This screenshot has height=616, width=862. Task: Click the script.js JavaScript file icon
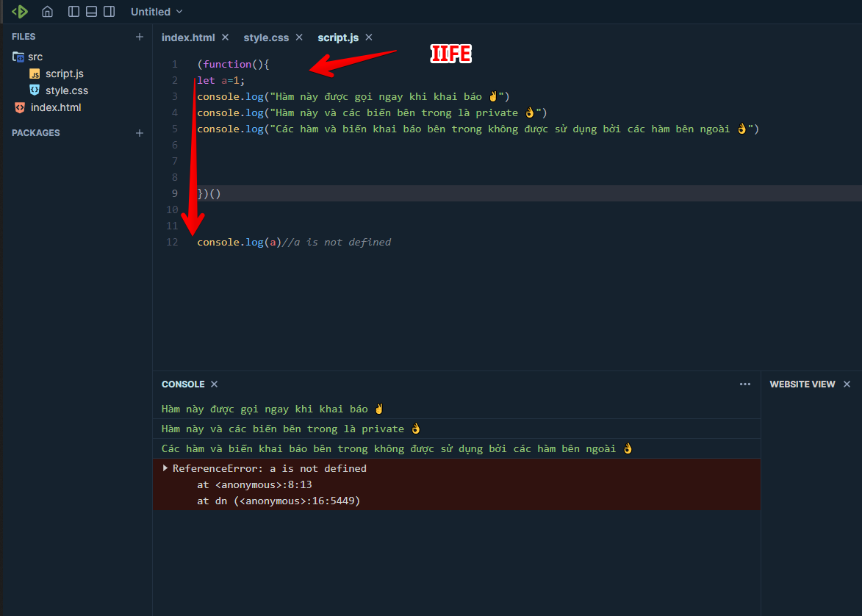[34, 74]
